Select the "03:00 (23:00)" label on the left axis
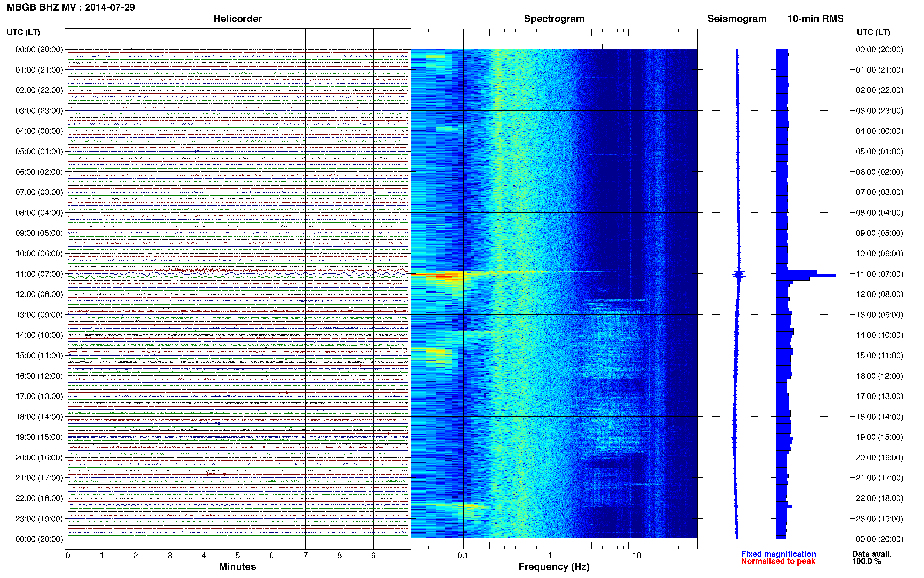924x578 pixels. [x=39, y=111]
